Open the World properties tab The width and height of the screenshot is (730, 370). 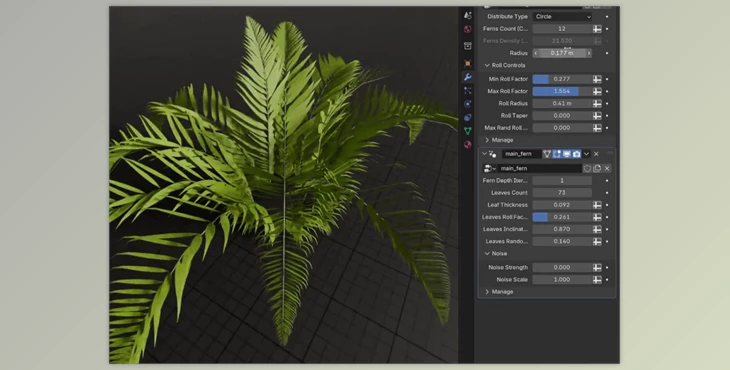[468, 29]
